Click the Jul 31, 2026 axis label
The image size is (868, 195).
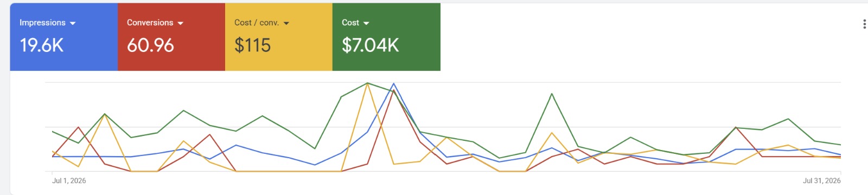[x=822, y=181]
